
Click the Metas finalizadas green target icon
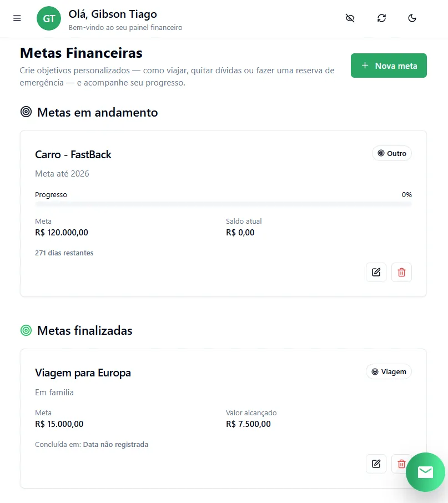26,330
